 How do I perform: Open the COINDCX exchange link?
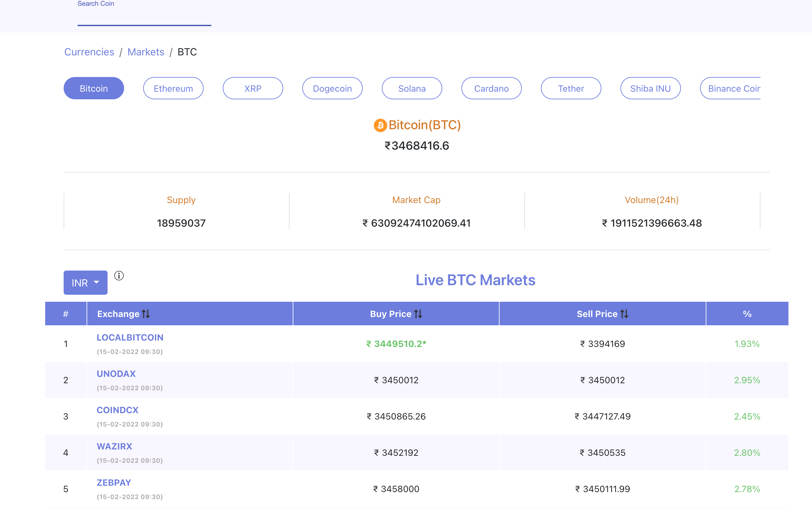point(117,410)
